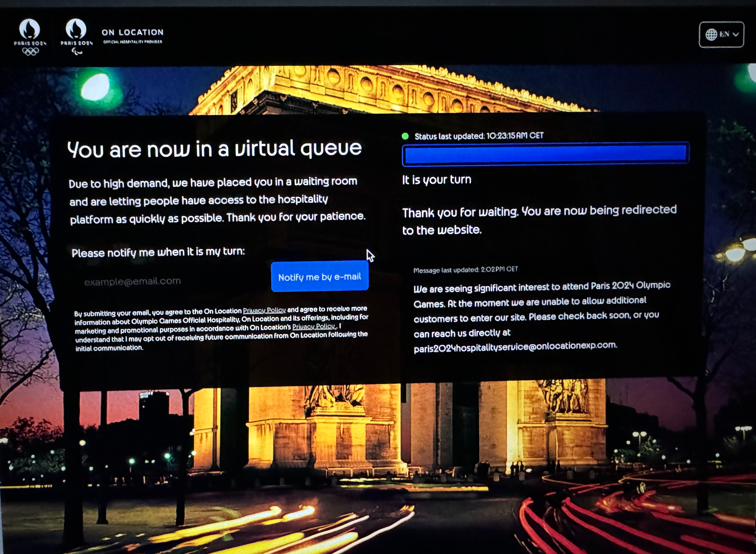
Task: Click the 'Message last updated' timestamp
Action: point(465,270)
